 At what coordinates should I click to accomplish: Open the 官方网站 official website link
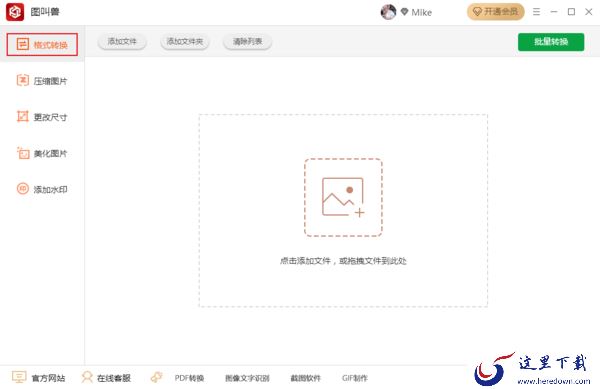point(39,378)
